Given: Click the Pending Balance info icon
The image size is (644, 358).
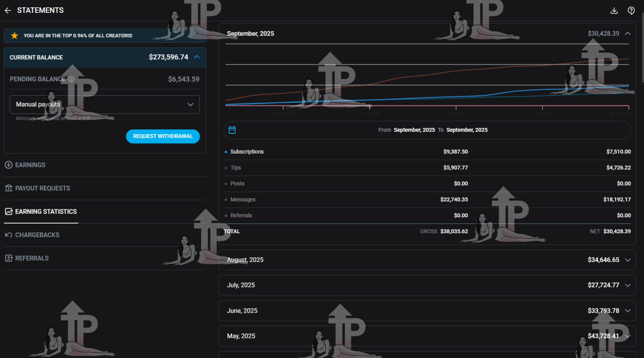Looking at the screenshot, I should (x=71, y=79).
